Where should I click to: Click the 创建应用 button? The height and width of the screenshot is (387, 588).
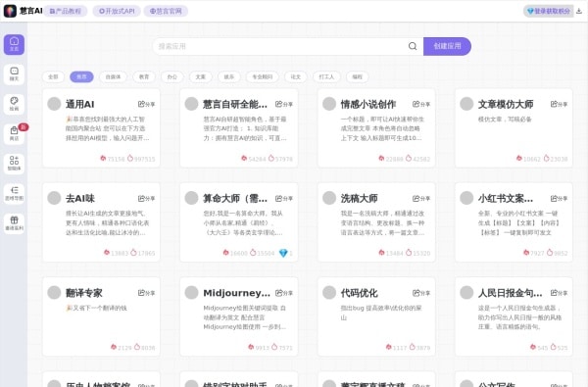(x=448, y=46)
